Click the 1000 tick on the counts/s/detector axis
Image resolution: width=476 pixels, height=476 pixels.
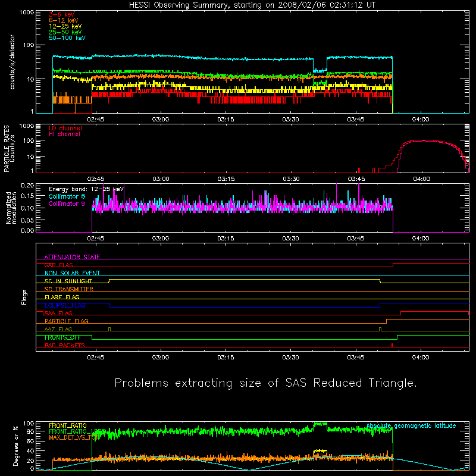pos(27,12)
